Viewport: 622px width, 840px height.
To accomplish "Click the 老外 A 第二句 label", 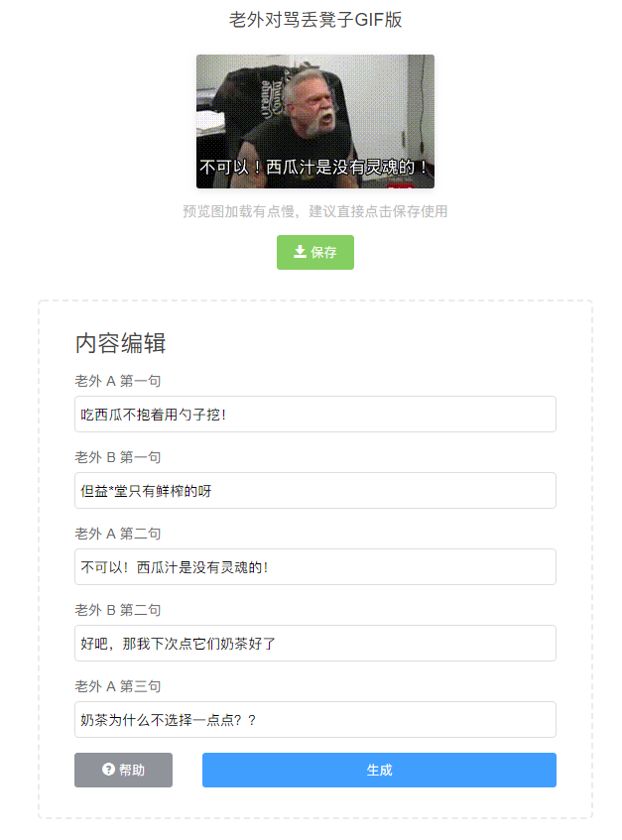I will pyautogui.click(x=118, y=534).
